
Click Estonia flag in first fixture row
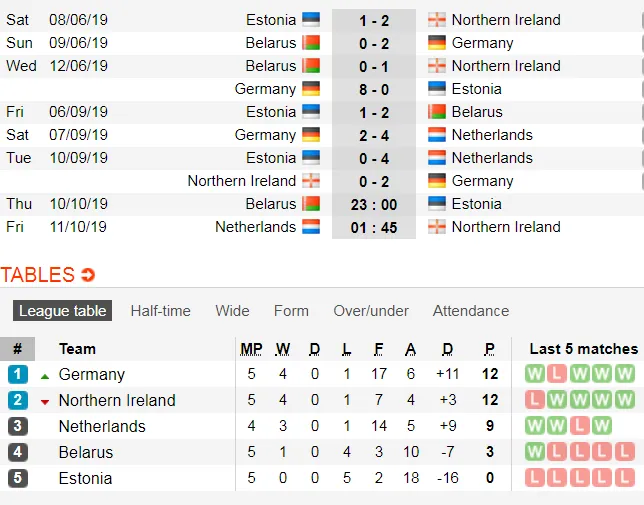coord(311,20)
